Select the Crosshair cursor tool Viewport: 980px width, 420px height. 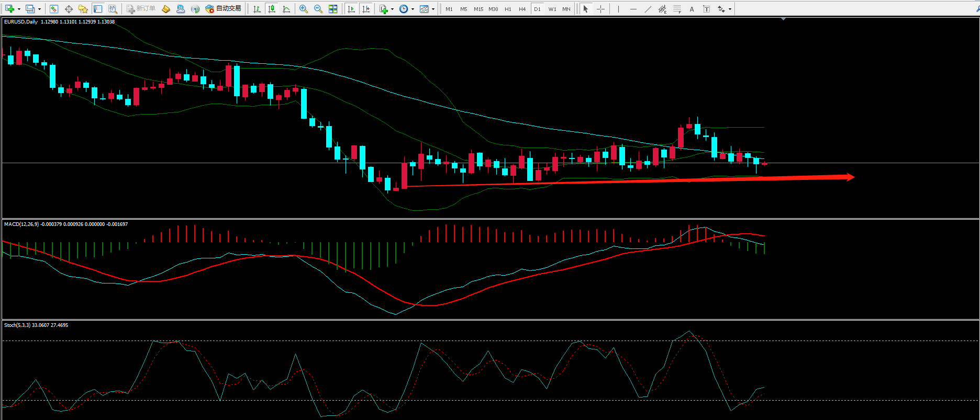click(600, 9)
